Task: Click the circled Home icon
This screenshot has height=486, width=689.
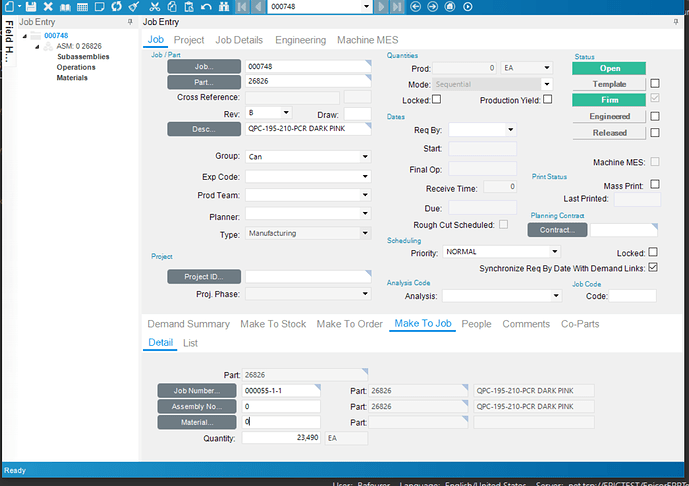Action: click(x=450, y=7)
